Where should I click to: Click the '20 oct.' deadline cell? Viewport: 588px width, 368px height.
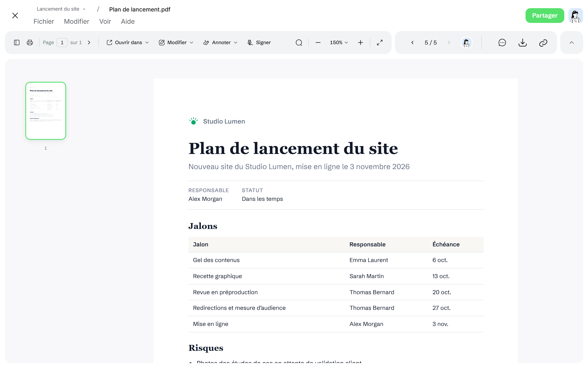point(441,292)
